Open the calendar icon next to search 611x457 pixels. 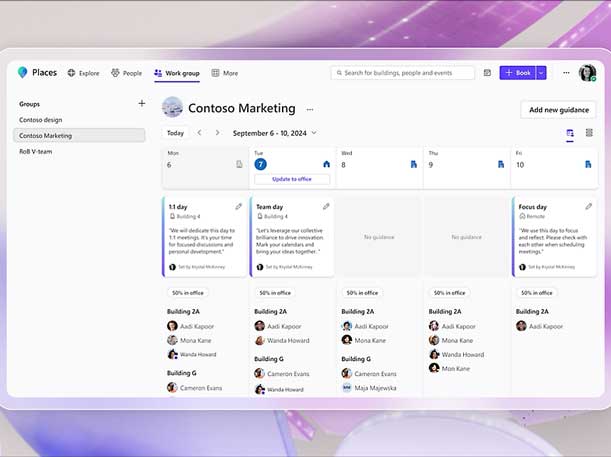487,73
